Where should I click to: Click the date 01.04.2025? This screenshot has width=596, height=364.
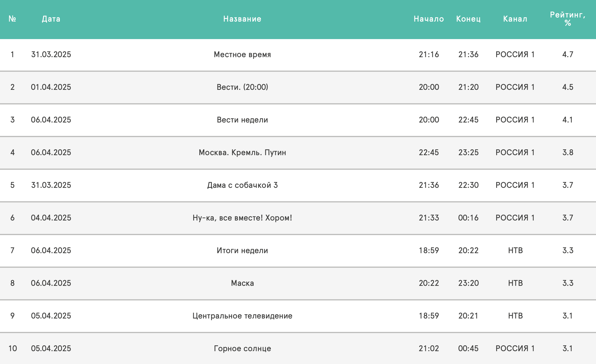[x=51, y=87]
